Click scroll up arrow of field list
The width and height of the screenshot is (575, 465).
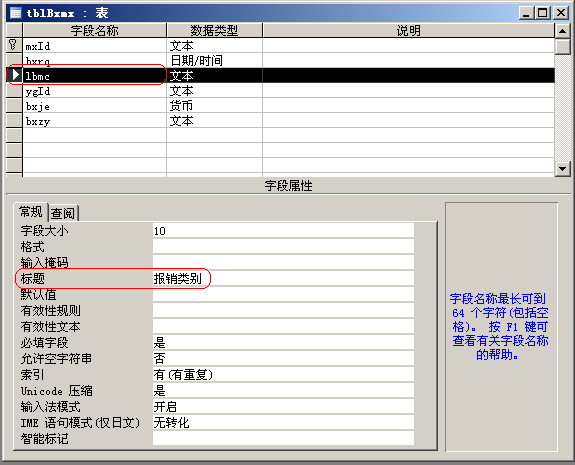click(x=562, y=31)
